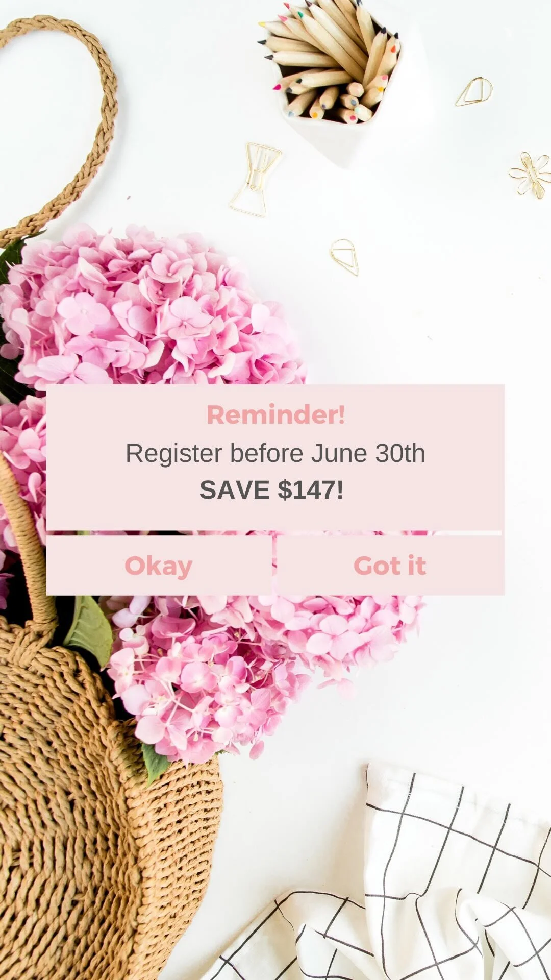Tap the Okay button
This screenshot has height=980, width=551.
[159, 565]
